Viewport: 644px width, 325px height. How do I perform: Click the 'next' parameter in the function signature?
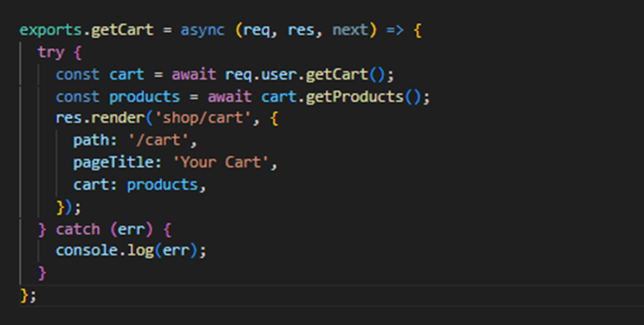click(x=350, y=30)
